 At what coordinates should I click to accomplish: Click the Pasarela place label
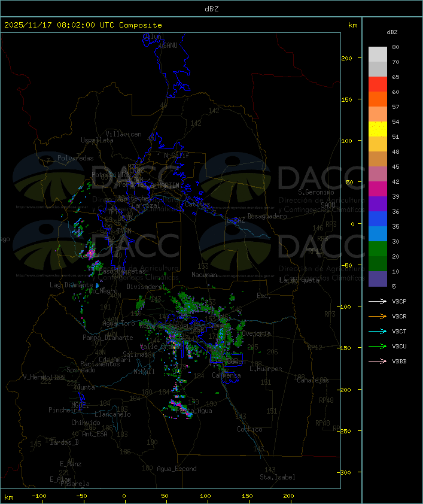[x=75, y=484]
